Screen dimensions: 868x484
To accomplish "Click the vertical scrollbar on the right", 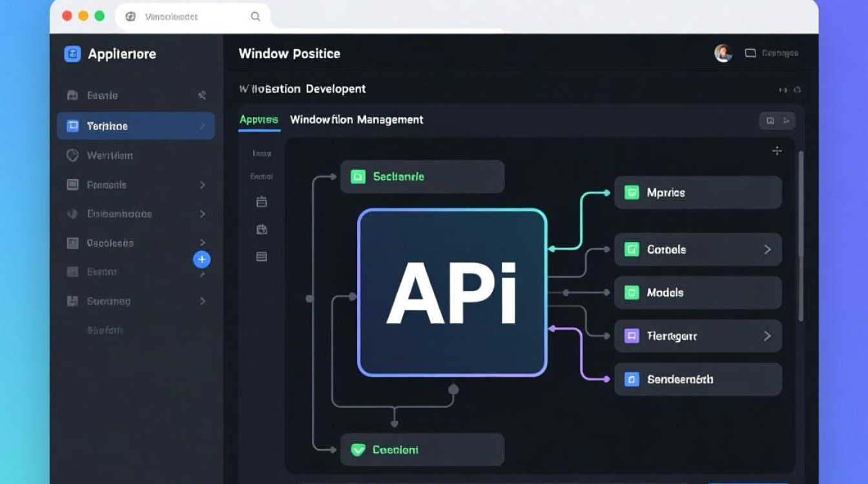I will pyautogui.click(x=801, y=213).
